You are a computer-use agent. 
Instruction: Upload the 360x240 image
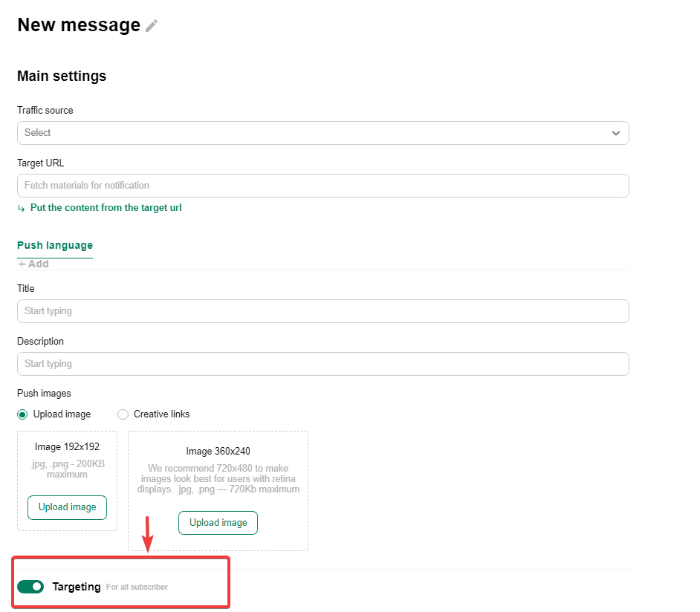[x=218, y=523]
